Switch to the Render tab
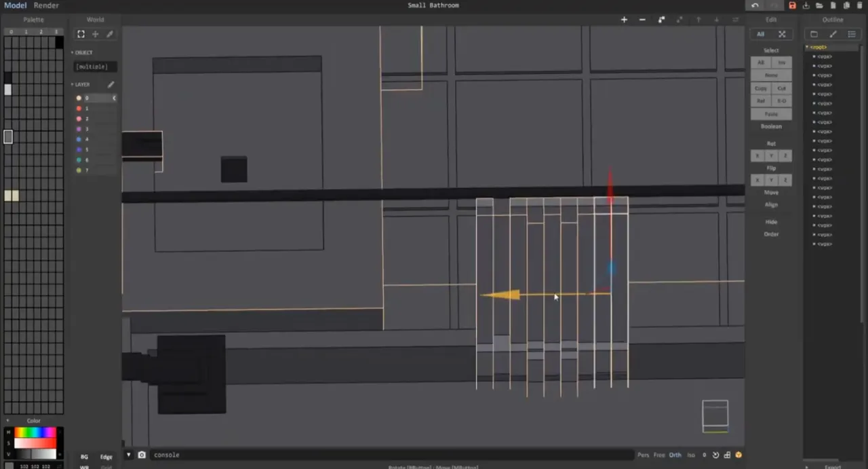 click(46, 5)
